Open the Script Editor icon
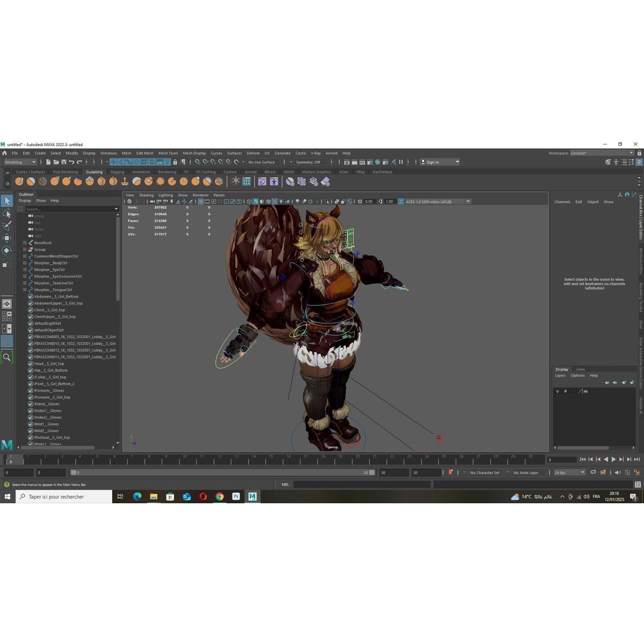Screen dimensions: 644x644 tap(638, 485)
